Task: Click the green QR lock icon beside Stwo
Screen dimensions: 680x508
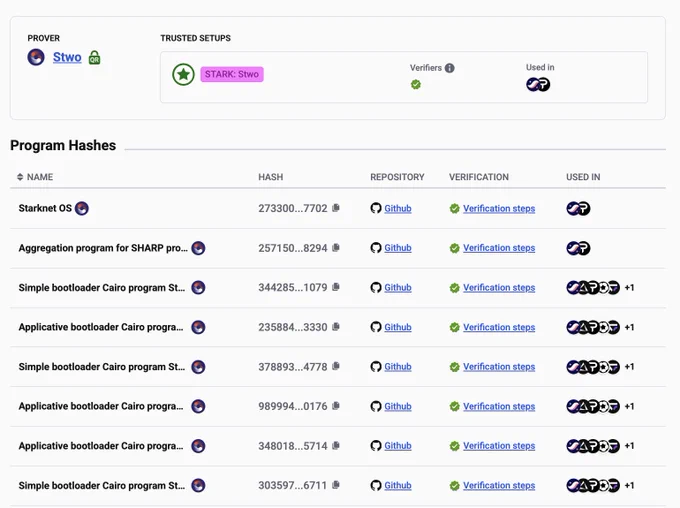Action: [x=95, y=58]
